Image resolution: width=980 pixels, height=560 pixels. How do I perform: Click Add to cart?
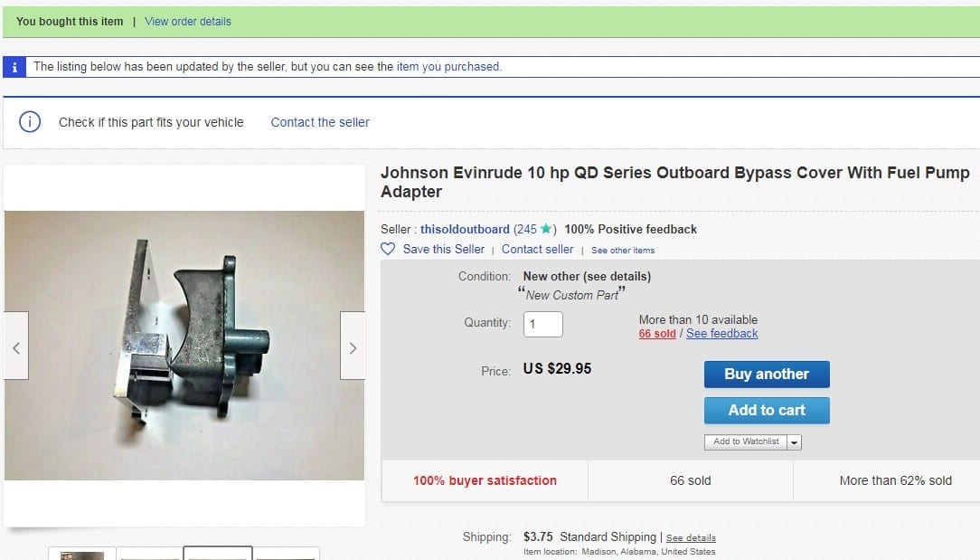(x=767, y=411)
